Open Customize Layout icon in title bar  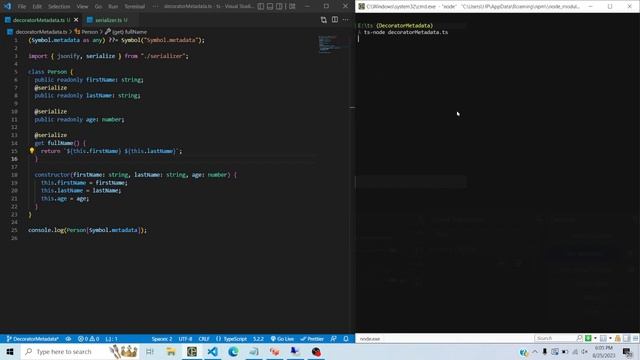pyautogui.click(x=292, y=7)
